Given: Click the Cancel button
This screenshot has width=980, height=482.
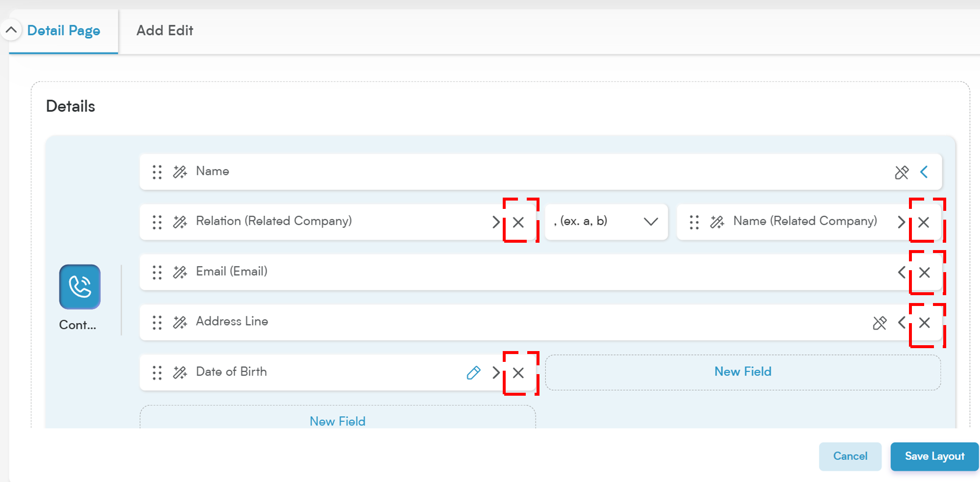Looking at the screenshot, I should 850,457.
